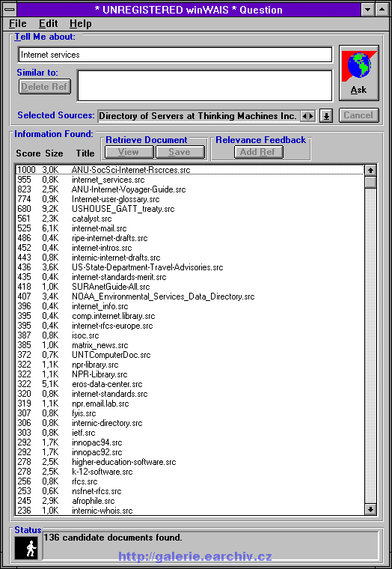This screenshot has height=569, width=392.
Task: Click the Delete Ref button
Action: click(x=45, y=87)
